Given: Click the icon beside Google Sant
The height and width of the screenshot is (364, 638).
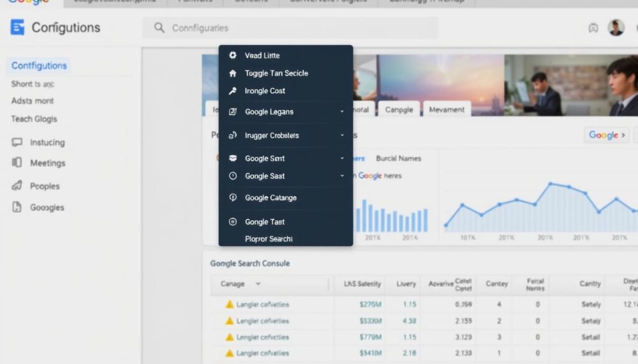Looking at the screenshot, I should tap(233, 158).
